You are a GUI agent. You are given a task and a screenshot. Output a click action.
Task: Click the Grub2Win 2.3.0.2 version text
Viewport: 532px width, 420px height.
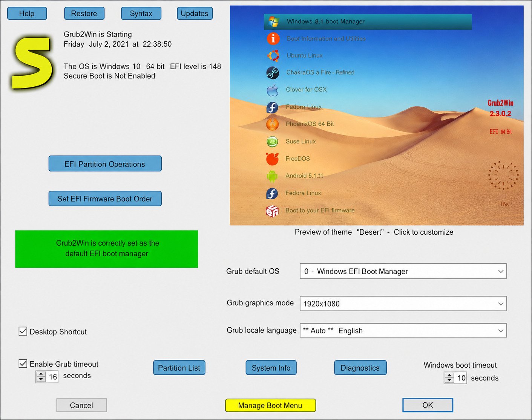tap(500, 108)
